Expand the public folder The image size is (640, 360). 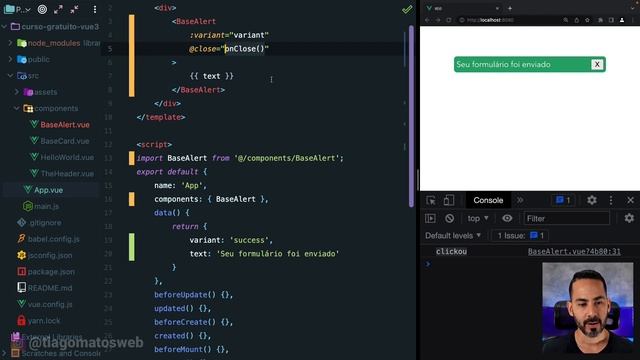(x=11, y=59)
